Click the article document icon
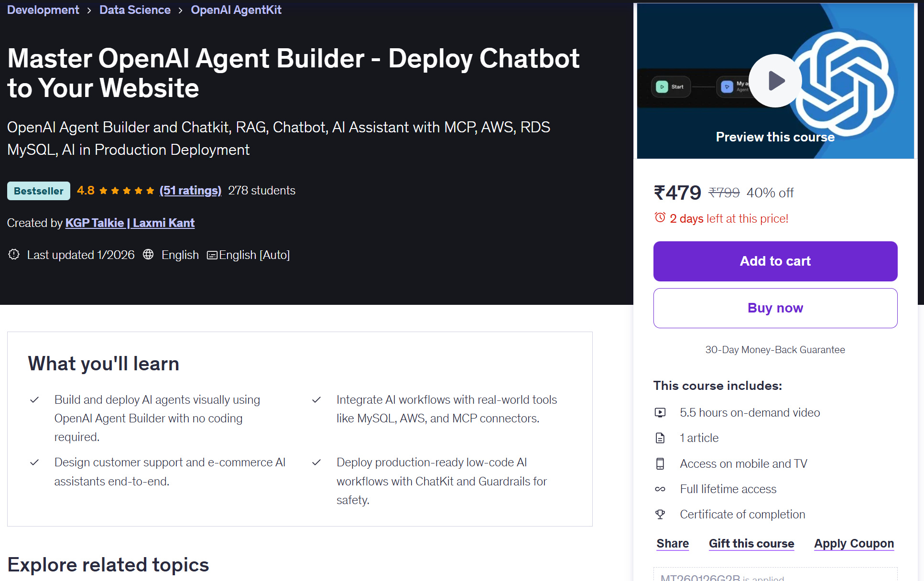The image size is (924, 581). [661, 438]
